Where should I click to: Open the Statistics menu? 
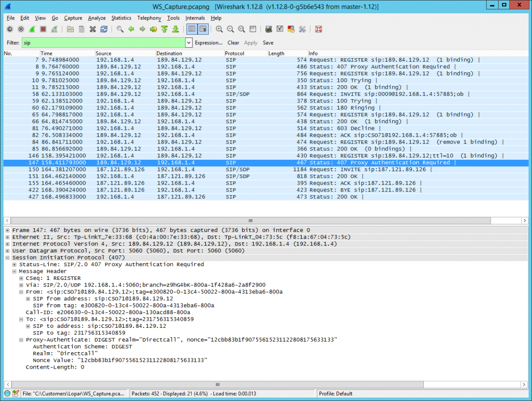pos(121,18)
